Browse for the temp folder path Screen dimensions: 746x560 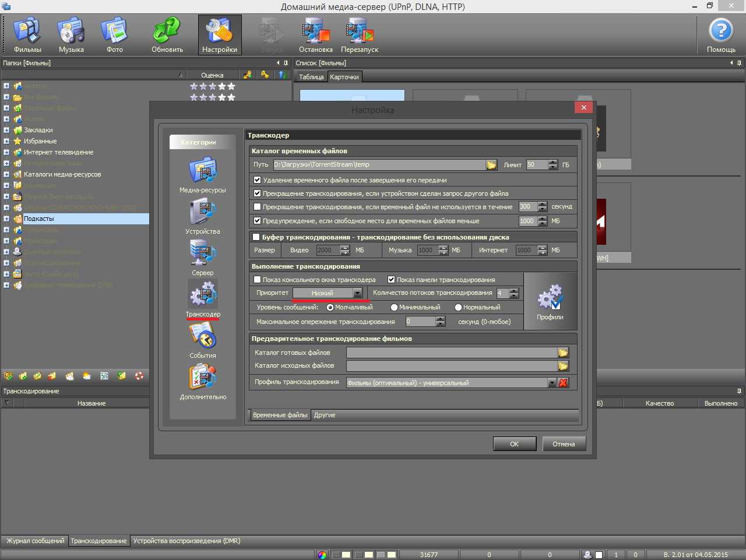[491, 165]
